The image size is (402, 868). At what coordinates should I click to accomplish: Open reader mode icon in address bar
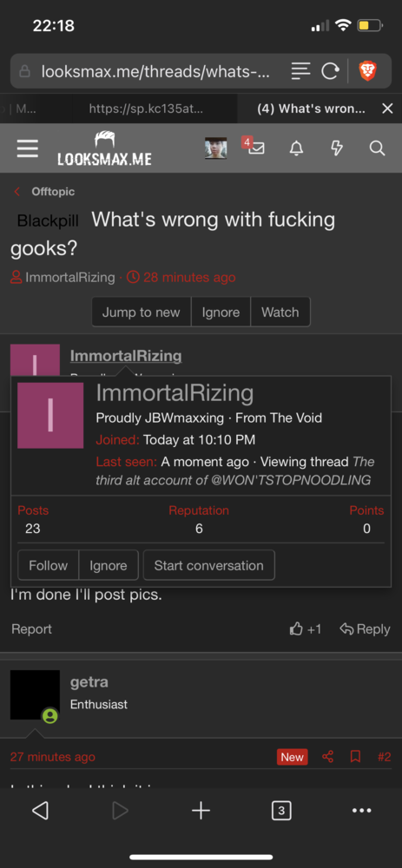[x=300, y=71]
